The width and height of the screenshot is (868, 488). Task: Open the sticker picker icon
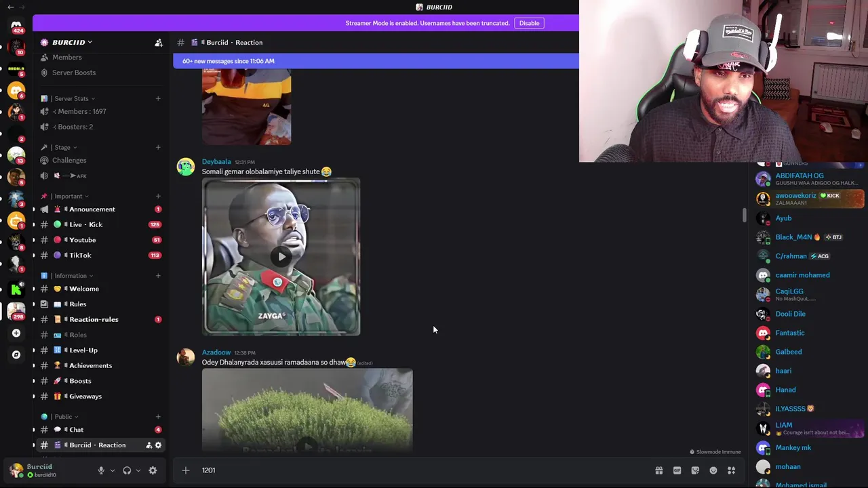click(695, 470)
